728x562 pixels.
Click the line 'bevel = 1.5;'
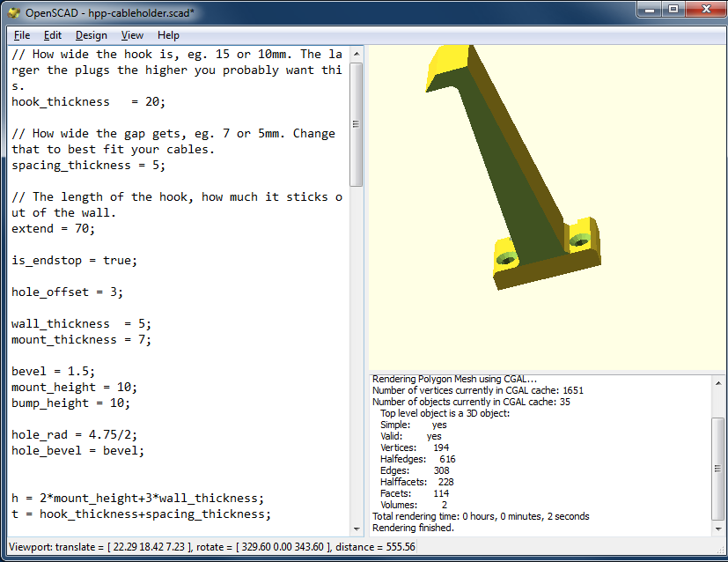point(53,372)
